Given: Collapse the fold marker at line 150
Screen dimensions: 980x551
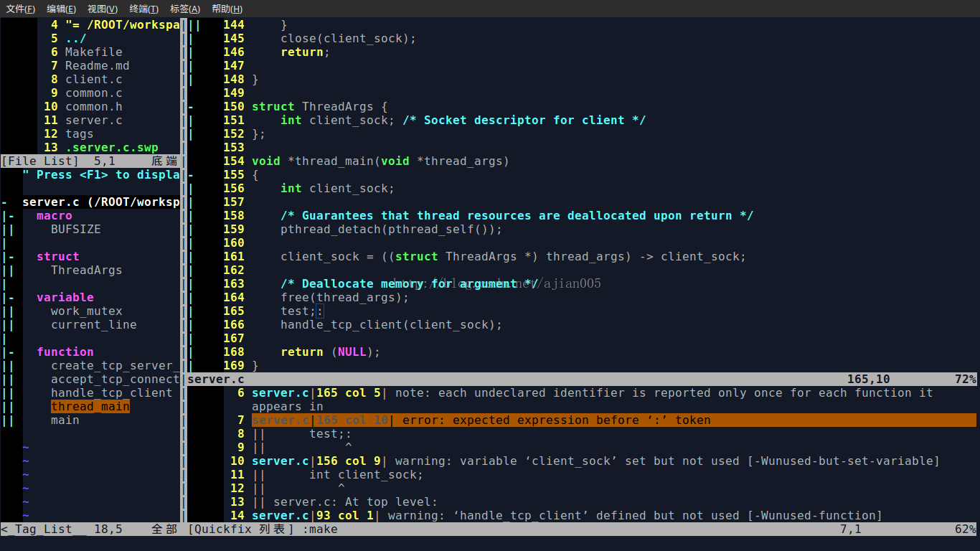Looking at the screenshot, I should 191,107.
